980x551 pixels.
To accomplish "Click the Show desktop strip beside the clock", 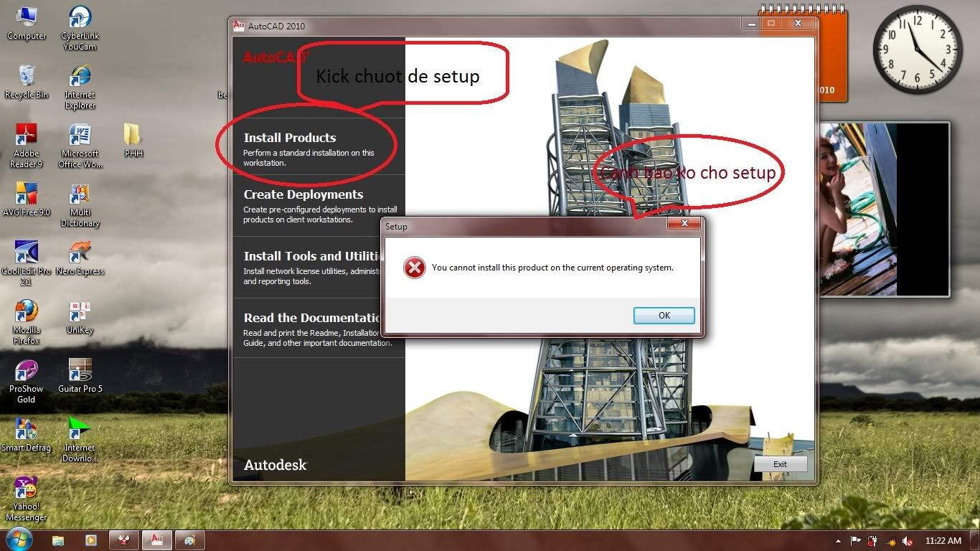I will click(974, 540).
